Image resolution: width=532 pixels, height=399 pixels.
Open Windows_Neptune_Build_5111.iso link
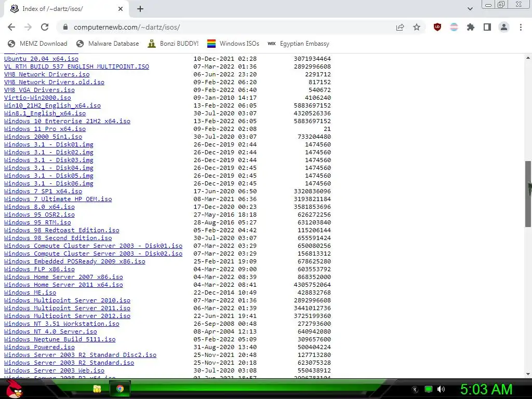click(60, 340)
